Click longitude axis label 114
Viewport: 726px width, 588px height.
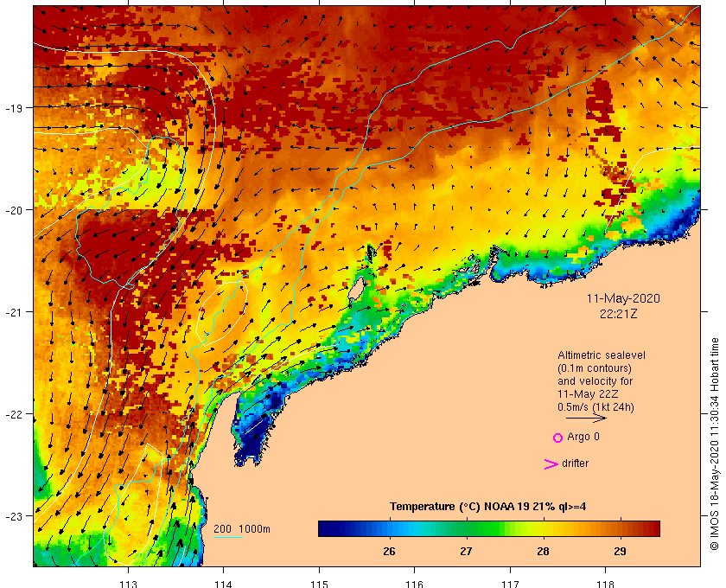(224, 584)
